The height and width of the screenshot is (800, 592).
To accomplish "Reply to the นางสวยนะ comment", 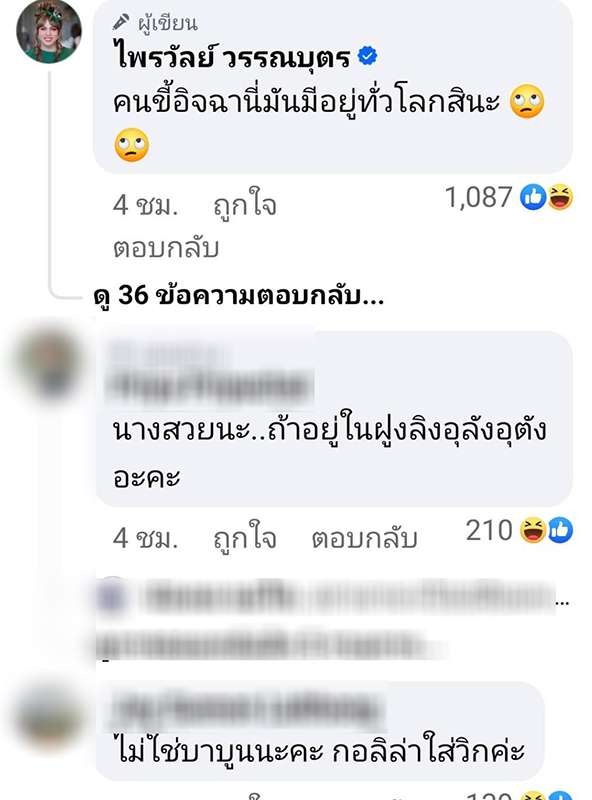I will point(364,539).
